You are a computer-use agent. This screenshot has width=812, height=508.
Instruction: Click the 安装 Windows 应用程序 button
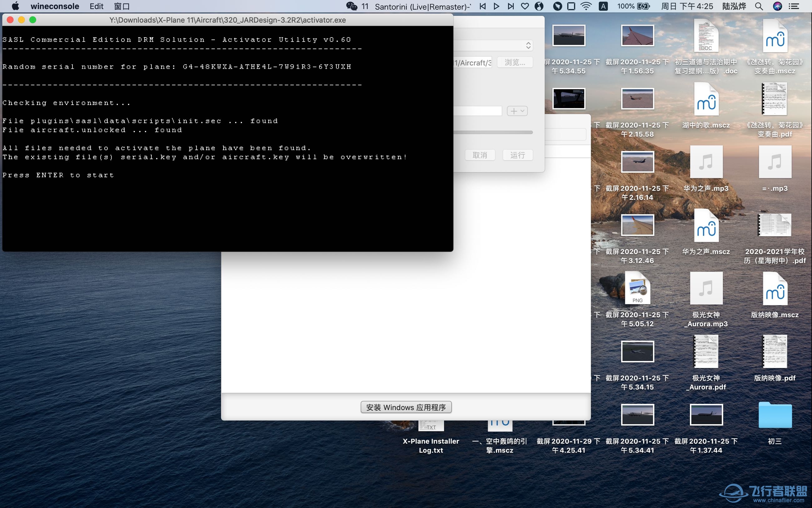tap(406, 407)
